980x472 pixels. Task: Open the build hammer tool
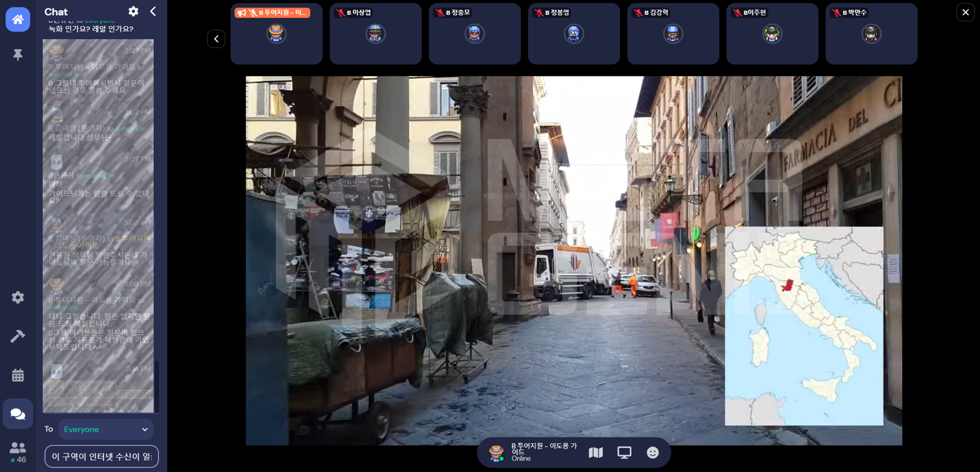coord(18,336)
